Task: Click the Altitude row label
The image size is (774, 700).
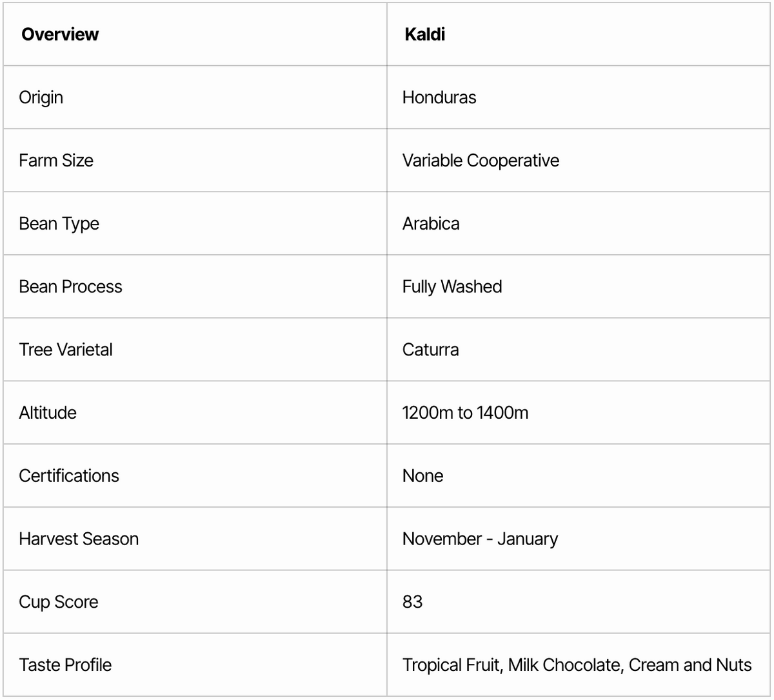Action: pos(48,413)
